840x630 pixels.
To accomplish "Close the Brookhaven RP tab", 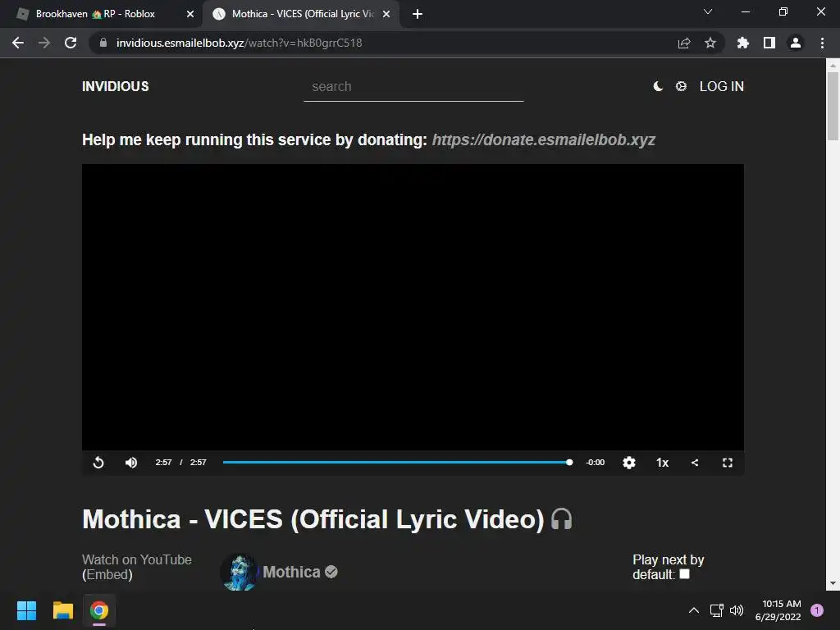I will pyautogui.click(x=190, y=14).
